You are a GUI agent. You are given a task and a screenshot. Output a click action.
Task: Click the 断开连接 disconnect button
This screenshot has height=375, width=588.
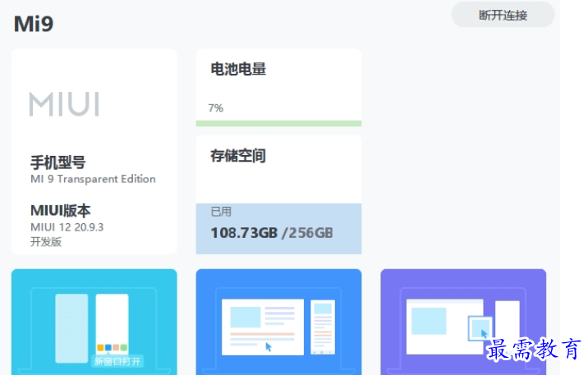pyautogui.click(x=503, y=15)
